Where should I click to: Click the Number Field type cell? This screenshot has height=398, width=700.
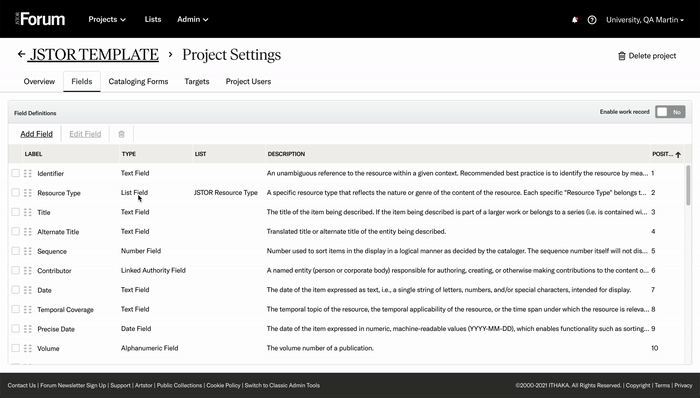click(141, 251)
